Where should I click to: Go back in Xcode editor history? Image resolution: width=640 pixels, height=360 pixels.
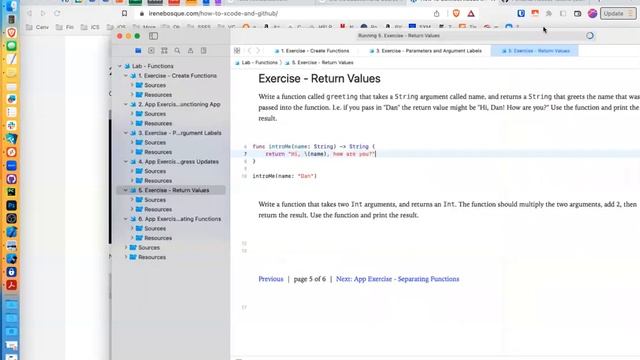point(249,51)
